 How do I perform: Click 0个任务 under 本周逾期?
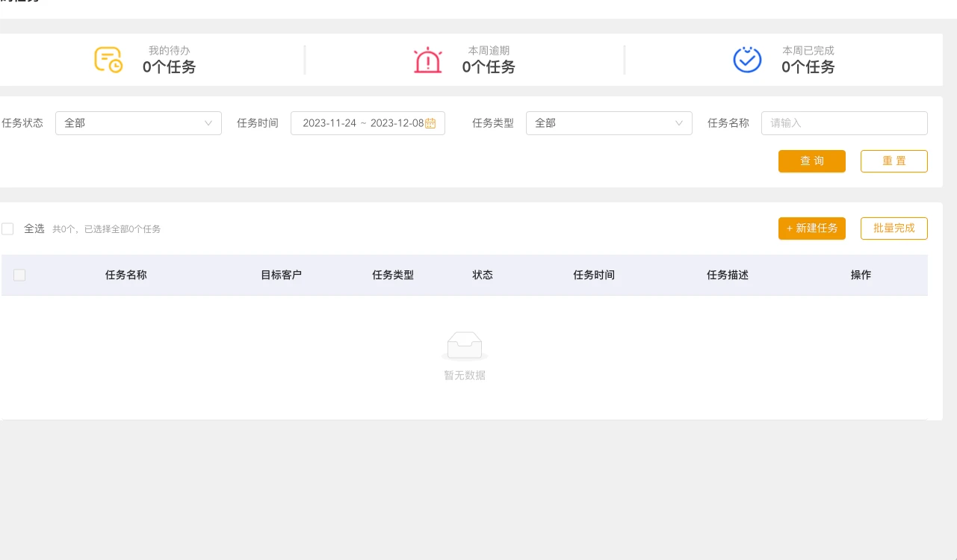point(489,67)
